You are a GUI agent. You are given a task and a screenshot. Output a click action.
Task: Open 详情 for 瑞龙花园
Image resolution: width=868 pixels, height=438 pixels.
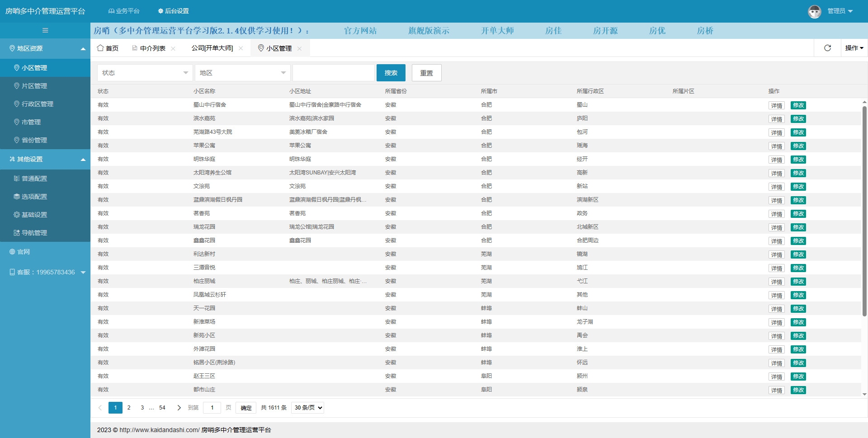[x=776, y=227]
